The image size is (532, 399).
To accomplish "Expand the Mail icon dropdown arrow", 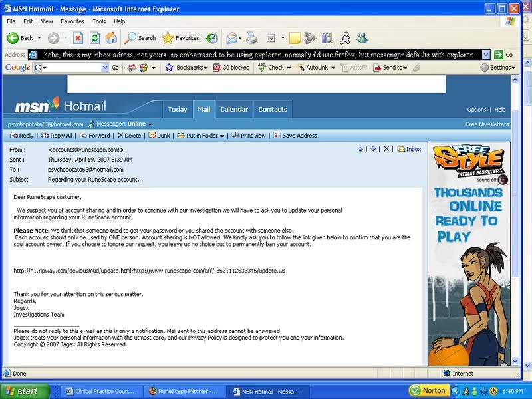I will [240, 38].
